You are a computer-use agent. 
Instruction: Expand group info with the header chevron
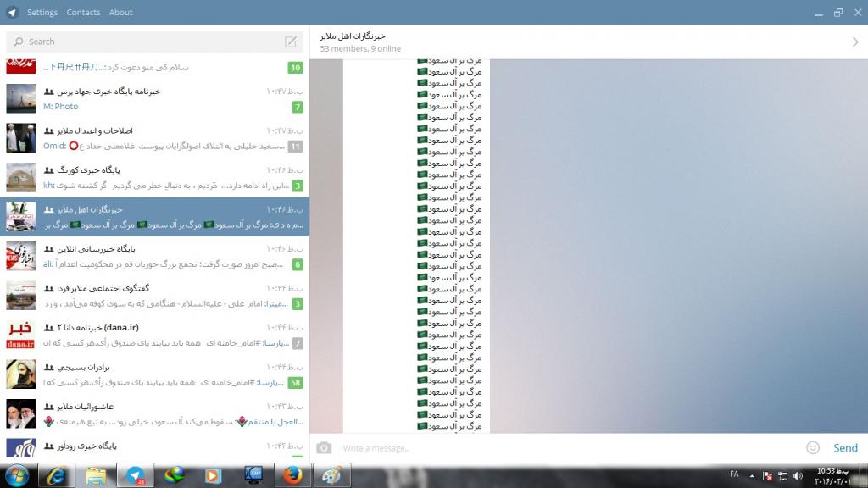coord(854,42)
